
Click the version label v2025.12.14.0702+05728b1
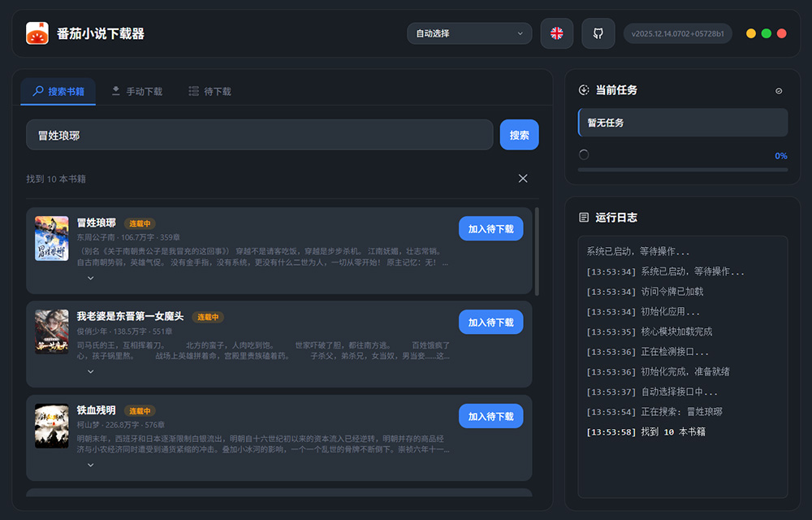pyautogui.click(x=678, y=33)
